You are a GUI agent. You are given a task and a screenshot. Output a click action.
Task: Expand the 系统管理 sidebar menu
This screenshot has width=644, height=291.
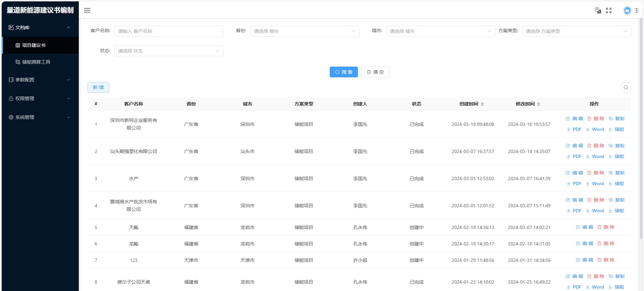40,117
